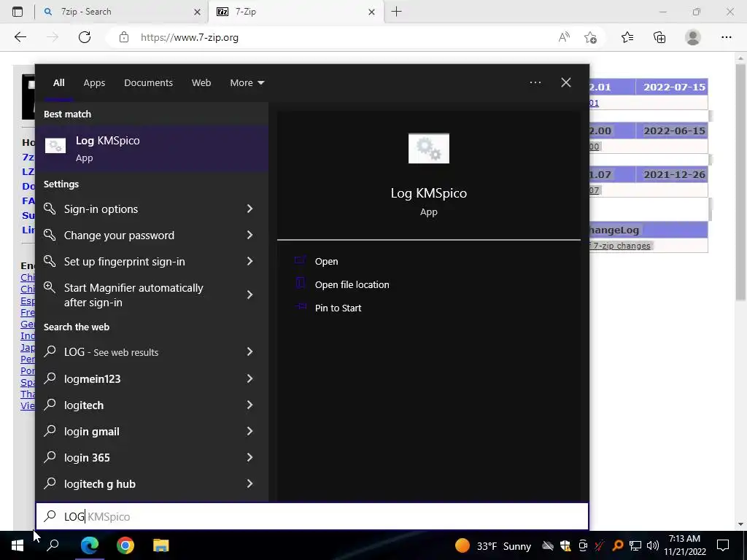Click the Edge address bar URL
Screen dimensions: 747x560
(189, 38)
